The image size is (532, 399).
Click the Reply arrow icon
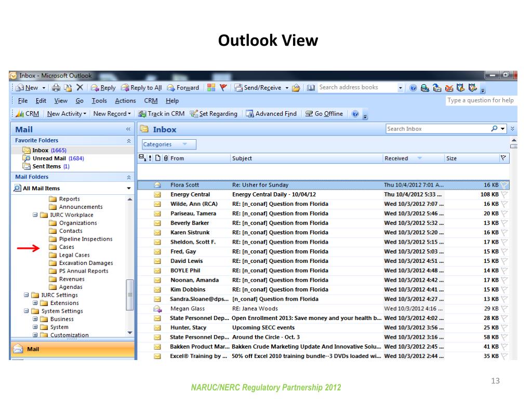(x=95, y=87)
